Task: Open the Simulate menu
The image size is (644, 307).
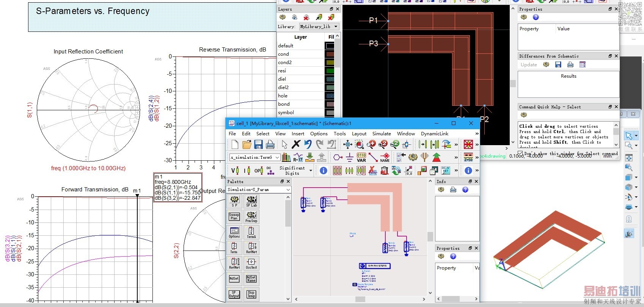Action: tap(381, 133)
